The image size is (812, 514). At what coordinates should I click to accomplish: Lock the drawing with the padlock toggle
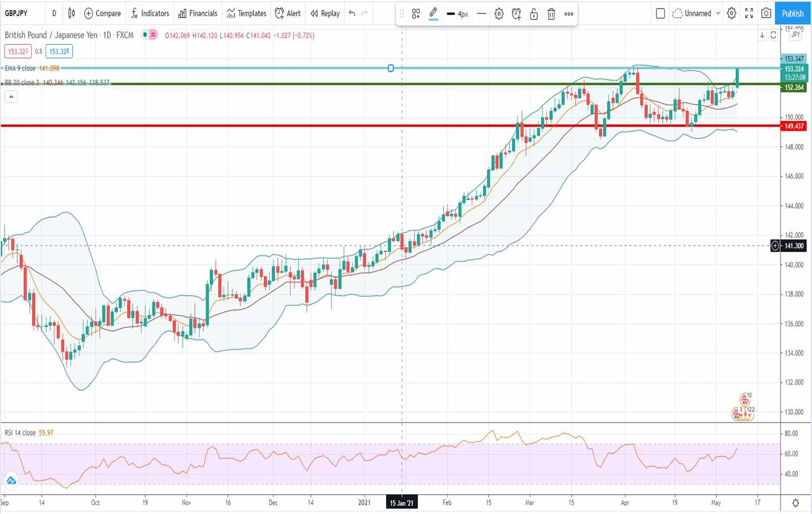533,14
